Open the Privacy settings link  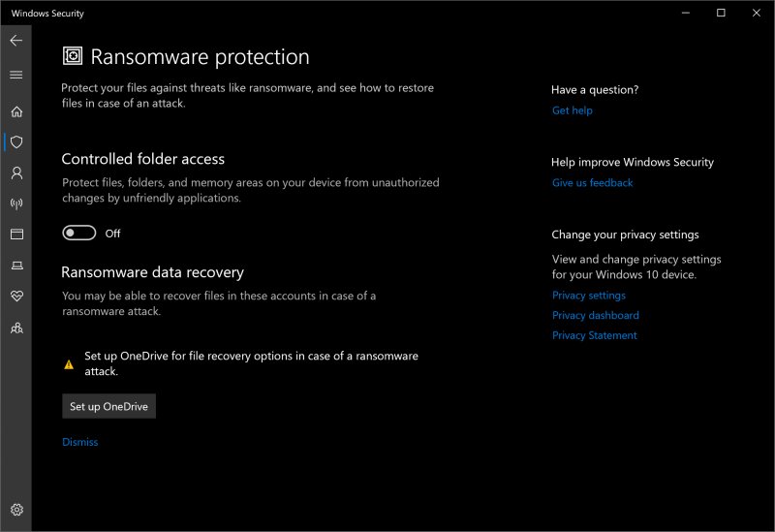[x=589, y=295]
